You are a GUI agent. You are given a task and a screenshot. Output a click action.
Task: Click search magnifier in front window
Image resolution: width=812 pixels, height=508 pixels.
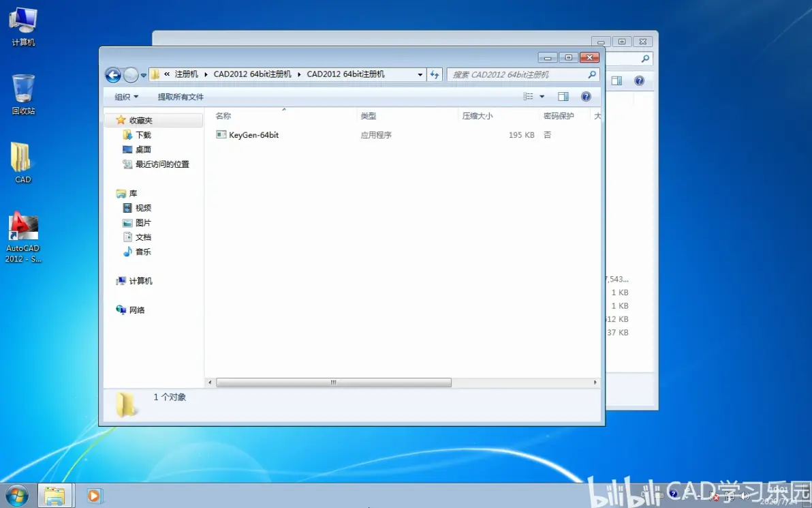point(592,74)
